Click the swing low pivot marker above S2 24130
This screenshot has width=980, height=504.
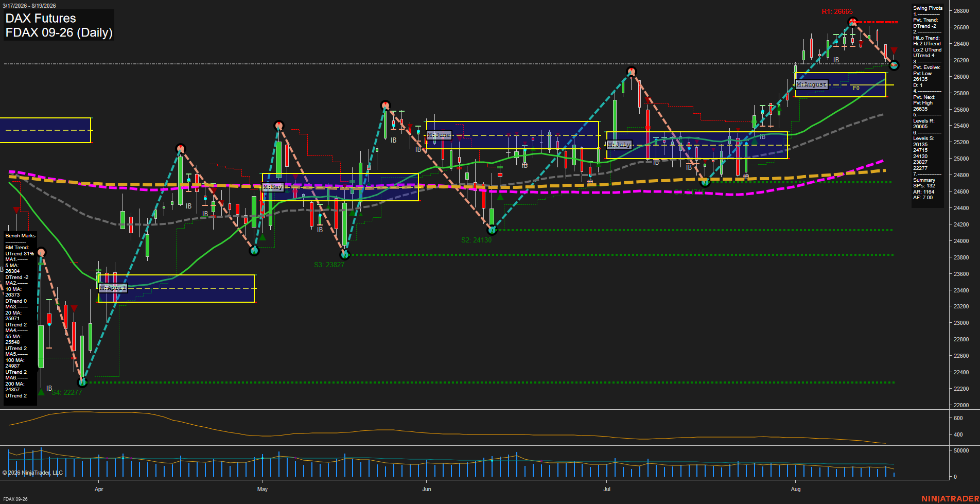tap(492, 230)
